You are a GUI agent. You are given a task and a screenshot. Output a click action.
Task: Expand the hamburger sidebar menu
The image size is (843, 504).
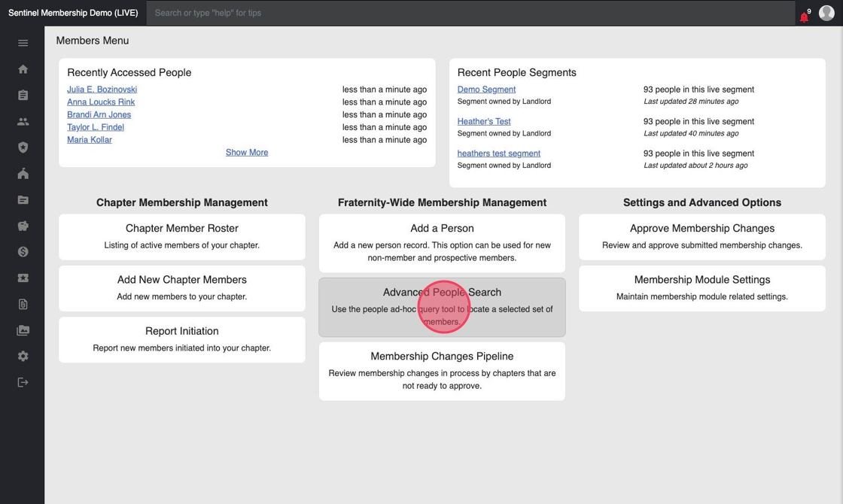click(x=23, y=43)
